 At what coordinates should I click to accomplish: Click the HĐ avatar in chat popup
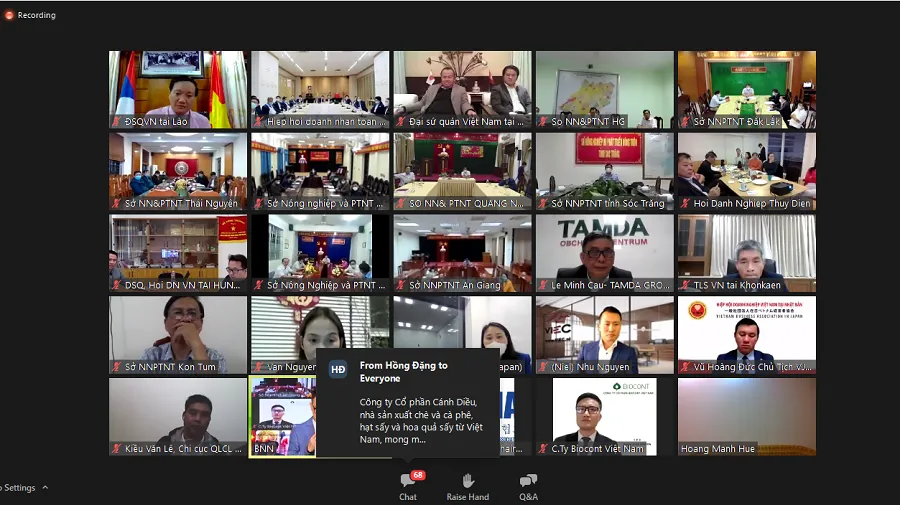[x=338, y=369]
